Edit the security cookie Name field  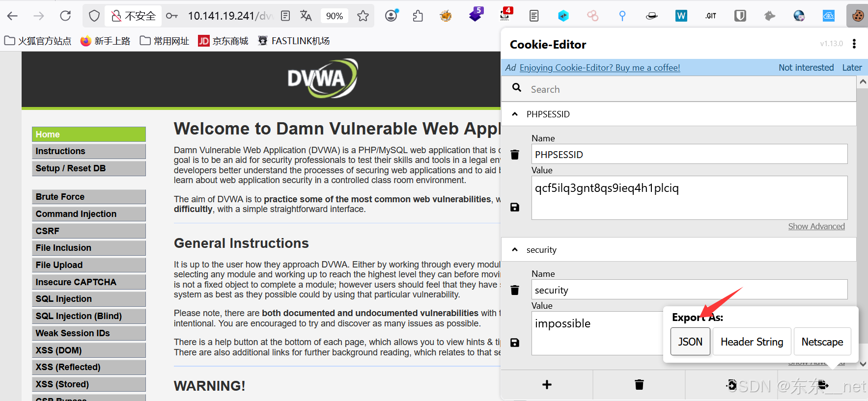689,290
